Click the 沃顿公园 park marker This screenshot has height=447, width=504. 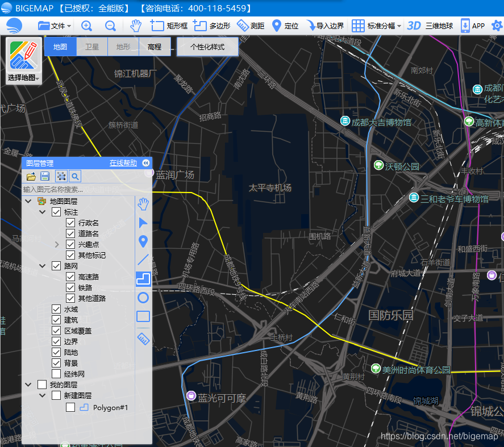coord(378,165)
